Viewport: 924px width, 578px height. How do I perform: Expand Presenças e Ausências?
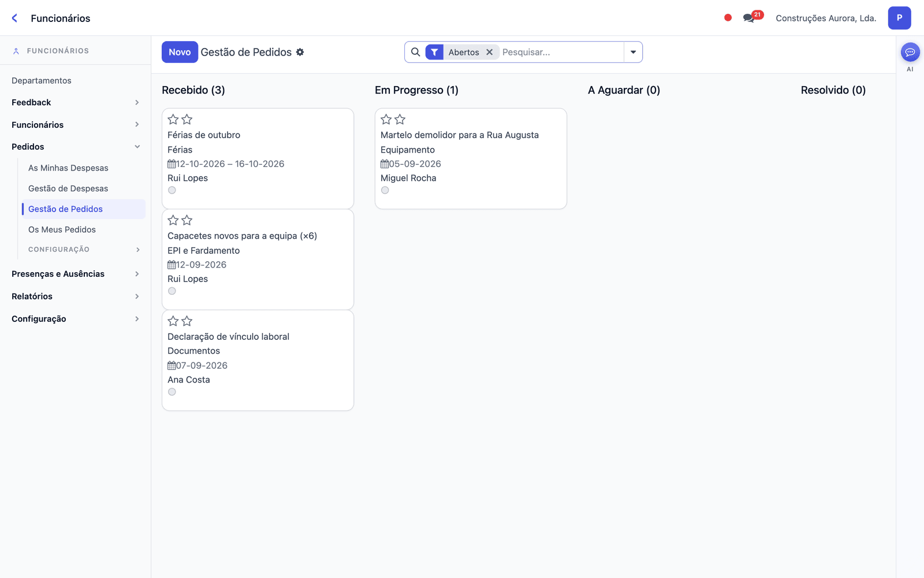75,274
